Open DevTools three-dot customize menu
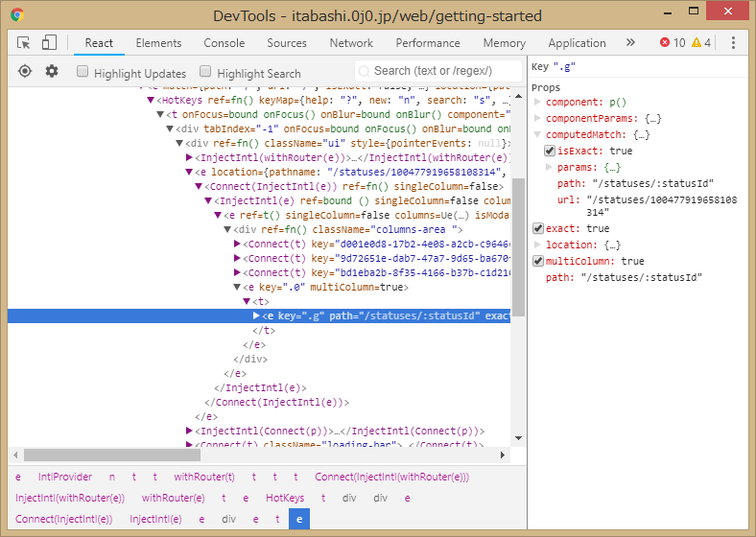This screenshot has width=756, height=537. pyautogui.click(x=733, y=43)
